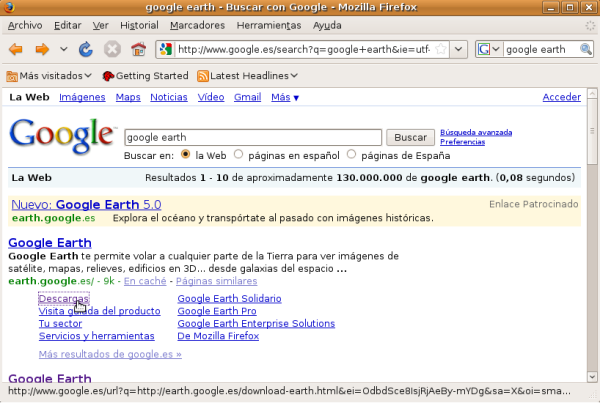This screenshot has height=403, width=600.
Task: Open the URL bar history dropdown arrow
Action: coord(458,49)
